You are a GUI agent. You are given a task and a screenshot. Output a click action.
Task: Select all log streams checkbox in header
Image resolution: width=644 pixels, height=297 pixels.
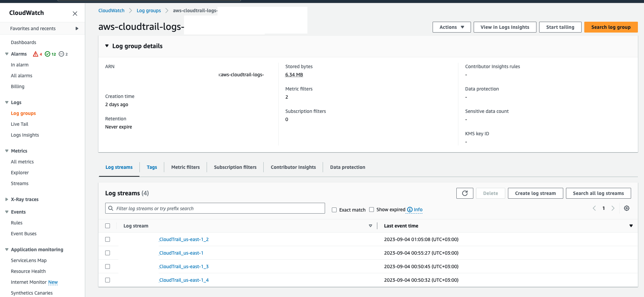pos(108,226)
